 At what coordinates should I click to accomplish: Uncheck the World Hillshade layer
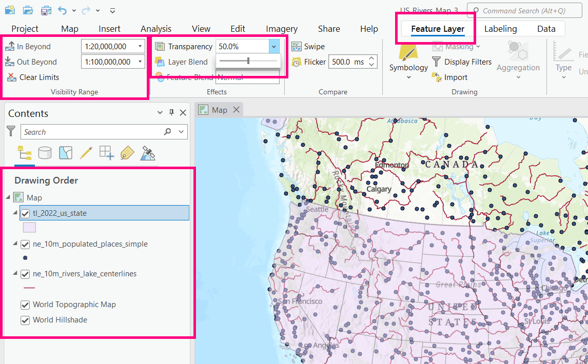25,320
